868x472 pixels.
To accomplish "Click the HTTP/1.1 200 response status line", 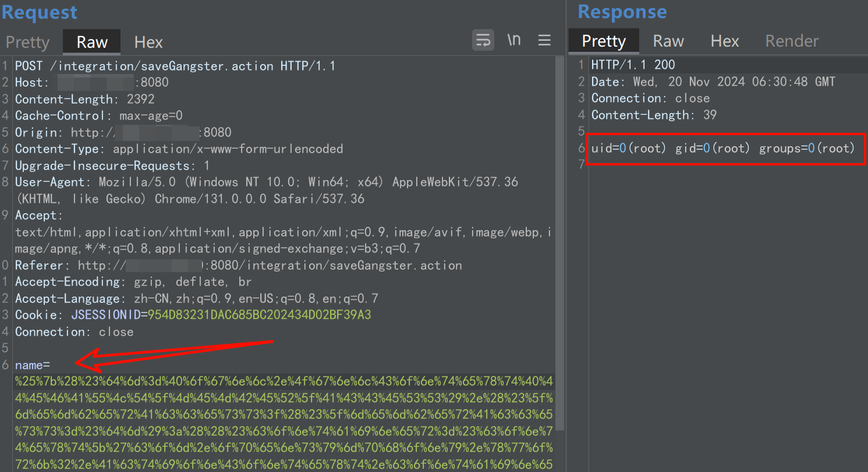I will pos(633,65).
